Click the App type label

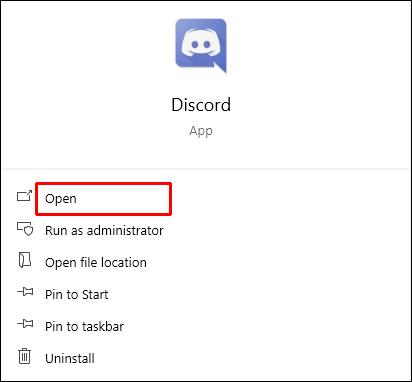point(201,131)
